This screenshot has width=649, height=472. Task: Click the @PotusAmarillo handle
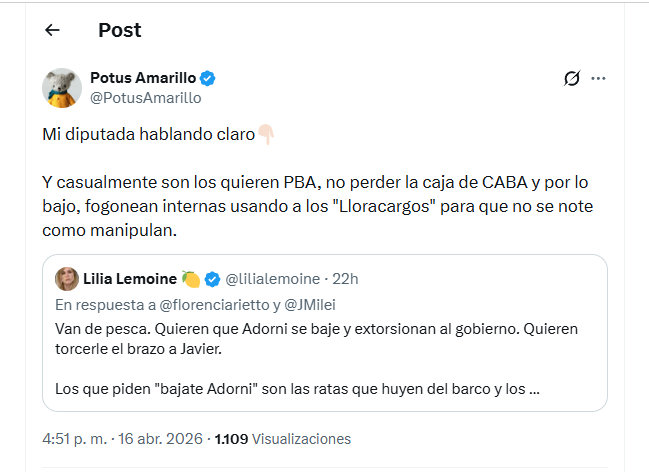pyautogui.click(x=145, y=98)
